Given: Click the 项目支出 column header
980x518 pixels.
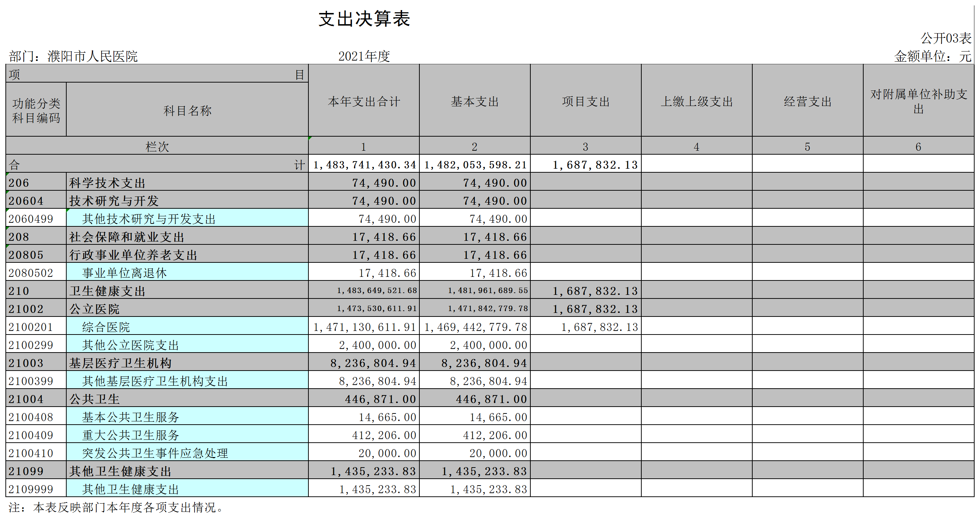Looking at the screenshot, I should [x=585, y=101].
